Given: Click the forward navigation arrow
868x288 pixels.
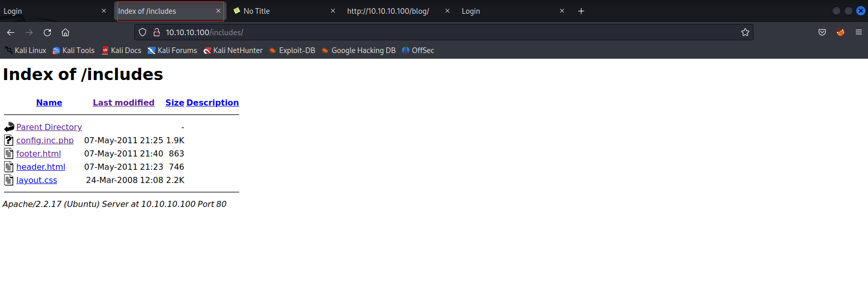Looking at the screenshot, I should (29, 32).
